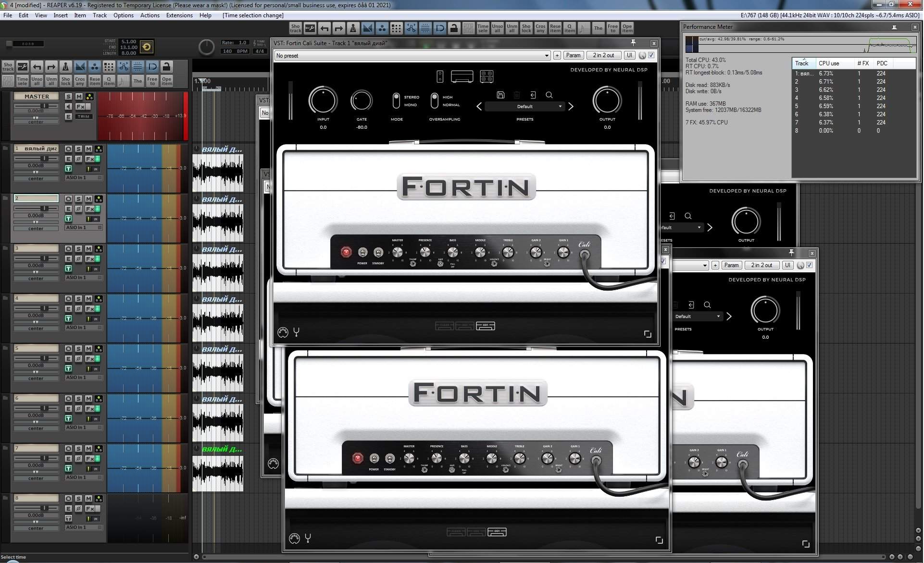Click the settings wrench icon in the top toolbar

[x=310, y=28]
